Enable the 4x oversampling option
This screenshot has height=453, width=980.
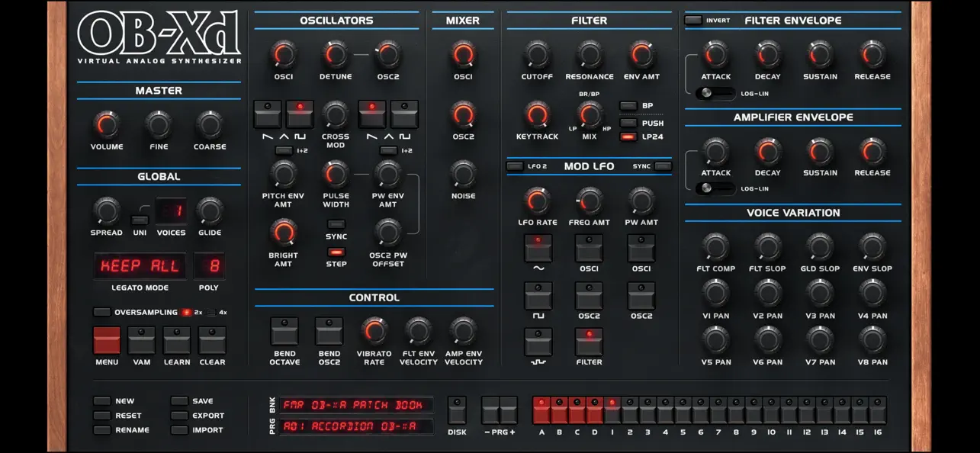(x=212, y=312)
